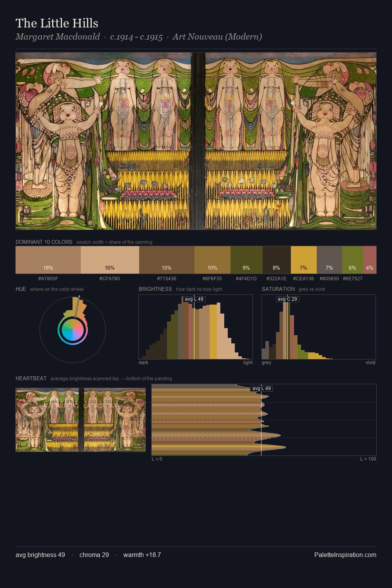Click the heartbeat brightness scan chart
The height and width of the screenshot is (588, 392).
click(264, 420)
